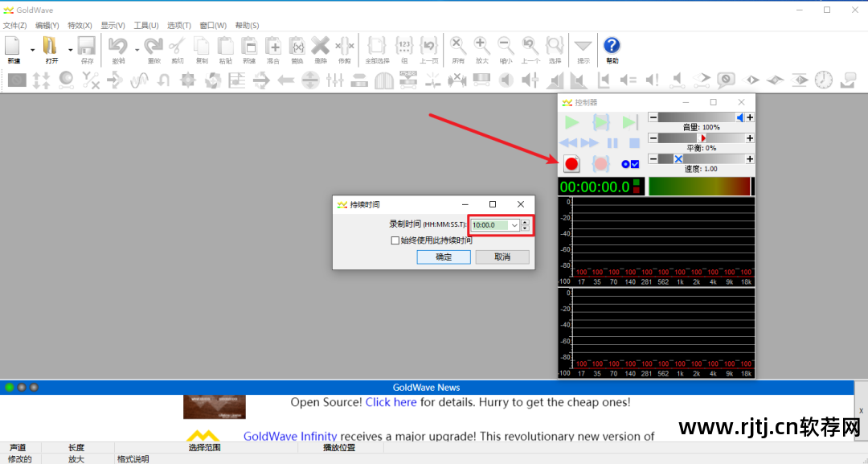Open the 特效(X) menu

(80, 26)
